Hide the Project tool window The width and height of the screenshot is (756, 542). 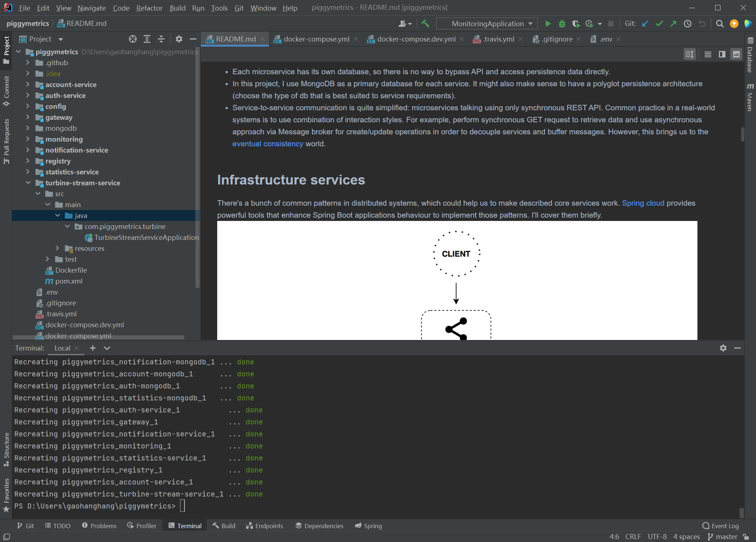tap(193, 39)
